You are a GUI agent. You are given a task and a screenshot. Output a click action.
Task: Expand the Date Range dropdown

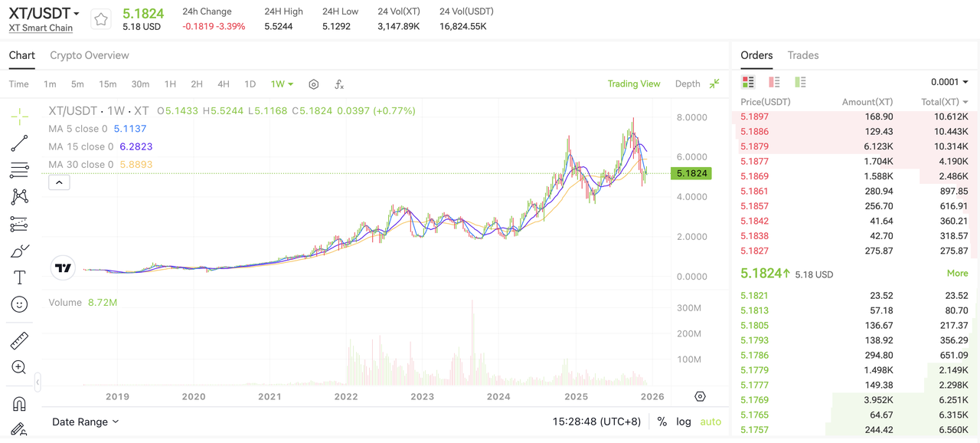point(86,422)
